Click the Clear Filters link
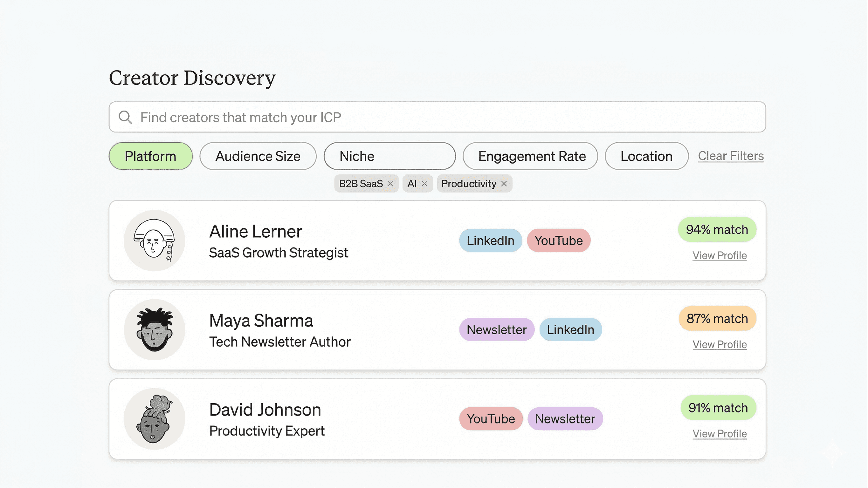868x488 pixels. click(x=731, y=156)
